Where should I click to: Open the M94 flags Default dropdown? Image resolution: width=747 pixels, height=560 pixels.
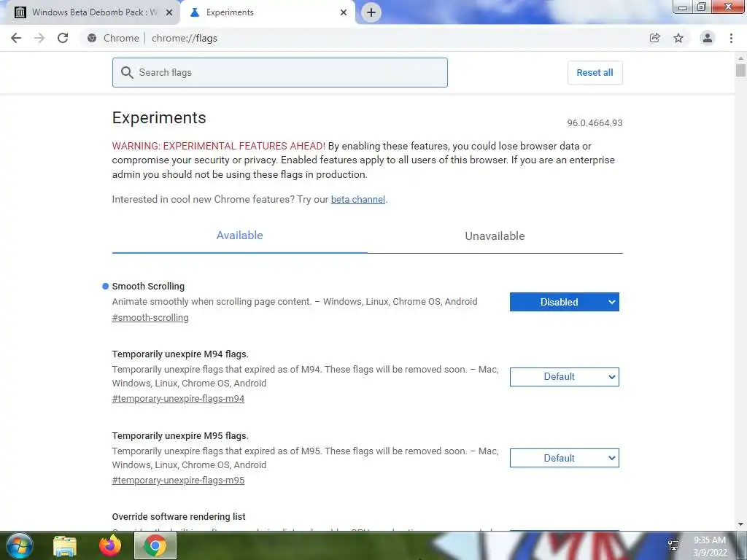[x=564, y=377]
